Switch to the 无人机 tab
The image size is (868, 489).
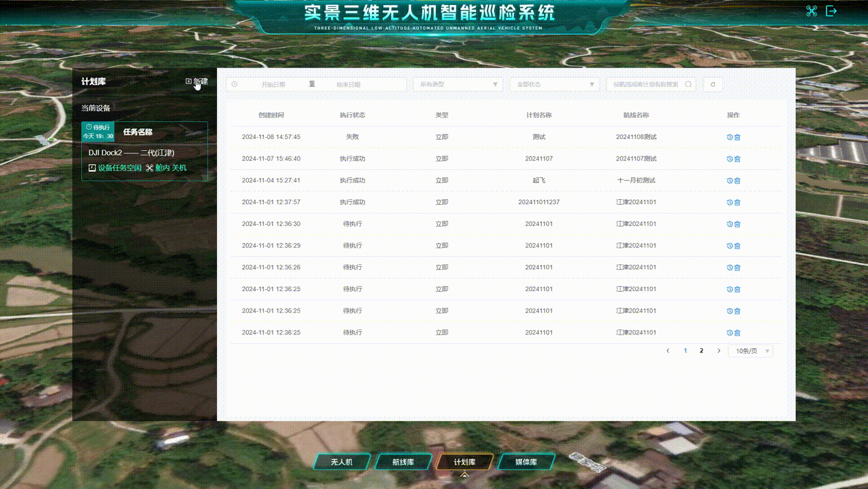342,462
